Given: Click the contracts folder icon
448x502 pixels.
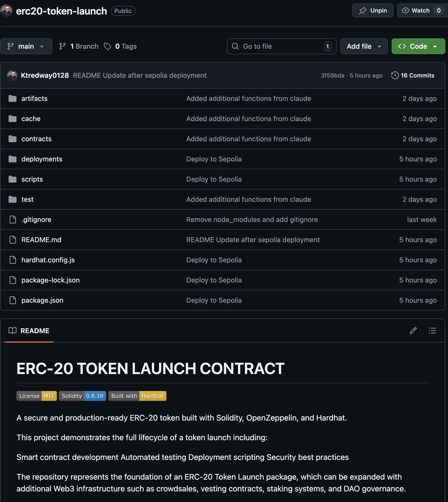Looking at the screenshot, I should (x=13, y=139).
